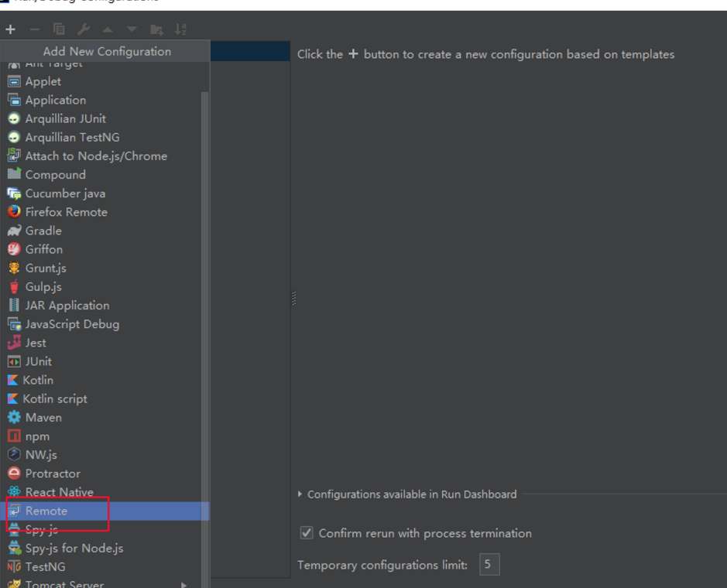Click the Arquillian JUnit icon

click(x=15, y=118)
